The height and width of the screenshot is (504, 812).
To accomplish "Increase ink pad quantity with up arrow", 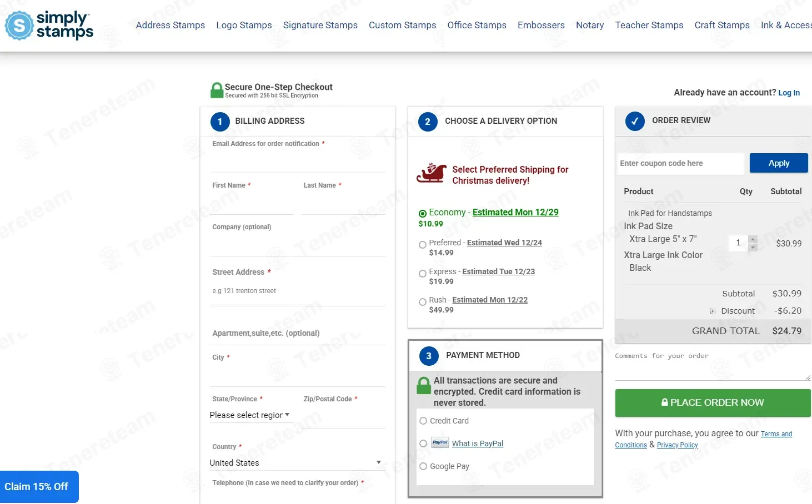I will click(x=753, y=239).
